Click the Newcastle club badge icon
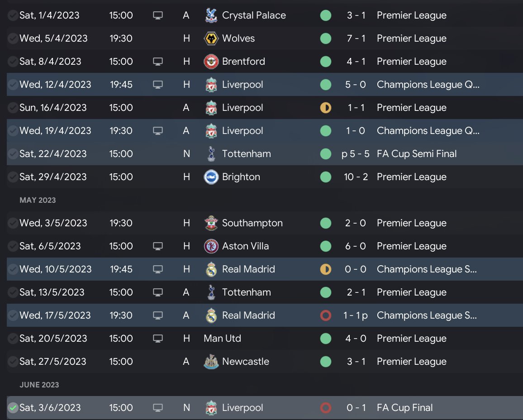 211,362
